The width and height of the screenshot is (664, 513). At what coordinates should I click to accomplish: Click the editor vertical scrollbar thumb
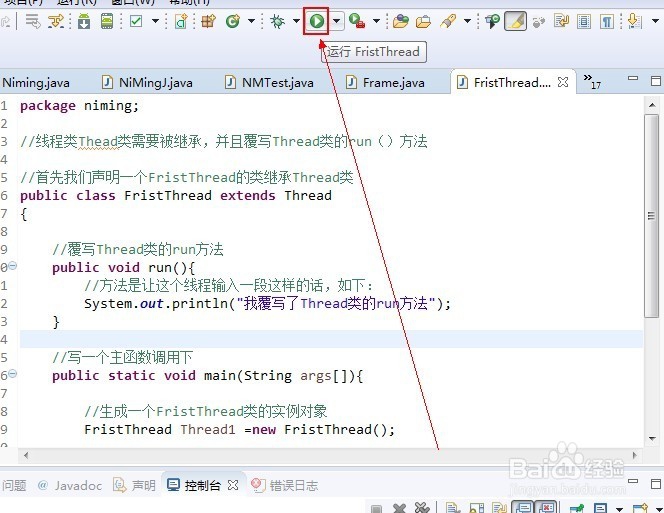pyautogui.click(x=651, y=216)
